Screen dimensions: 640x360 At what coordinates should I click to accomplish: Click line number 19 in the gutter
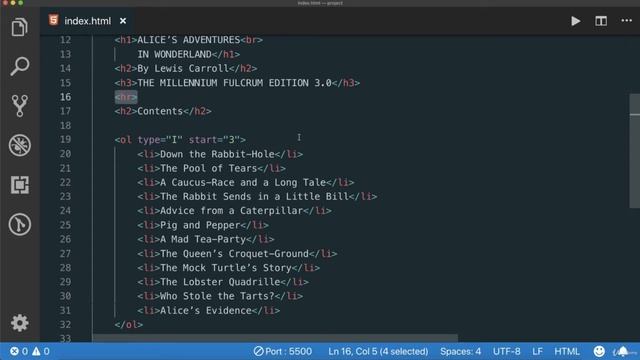(x=65, y=139)
